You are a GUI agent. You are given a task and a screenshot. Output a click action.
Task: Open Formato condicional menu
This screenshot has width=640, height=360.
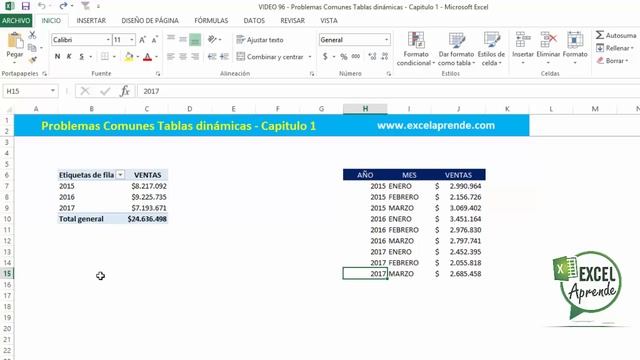[x=416, y=48]
